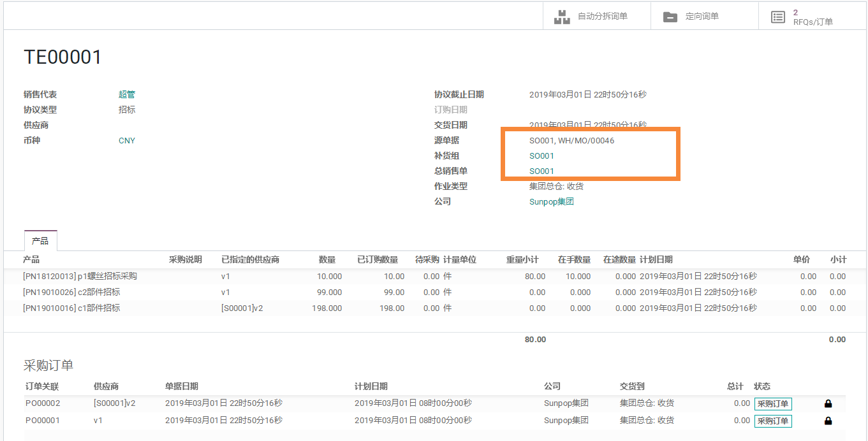Open the CNY currency link
This screenshot has height=441, width=868.
(x=126, y=140)
